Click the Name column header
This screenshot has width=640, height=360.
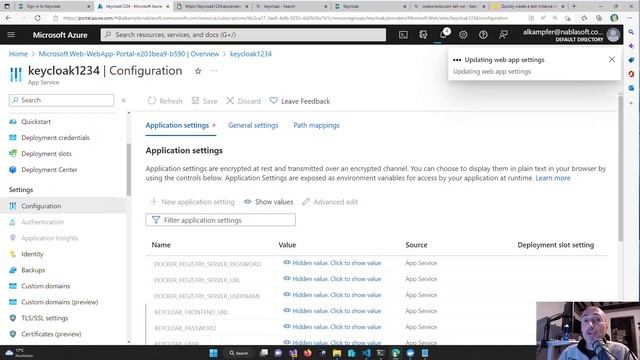tap(161, 245)
